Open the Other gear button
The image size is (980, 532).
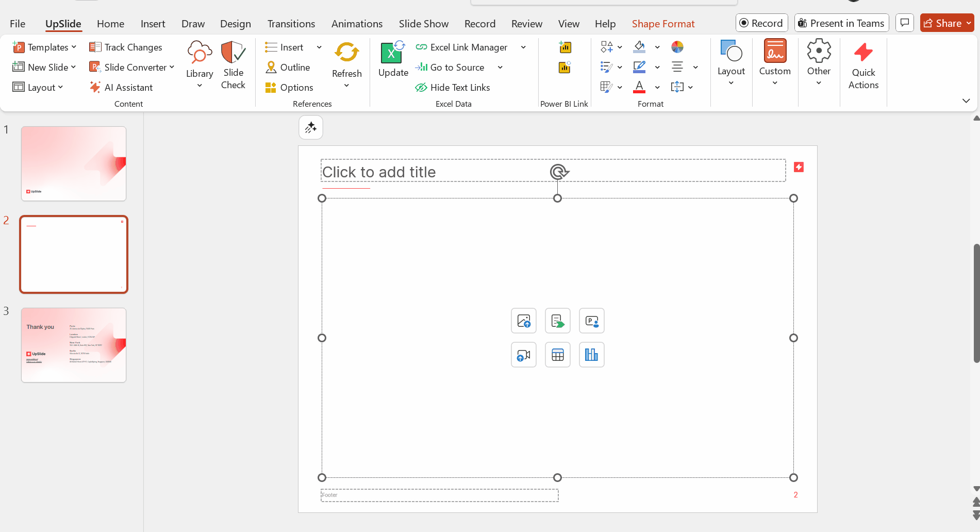819,63
